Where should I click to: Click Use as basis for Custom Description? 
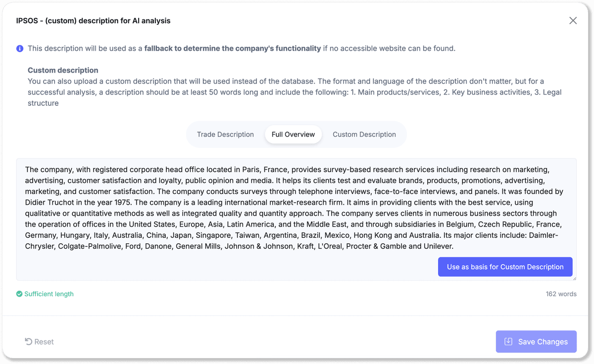pos(505,267)
